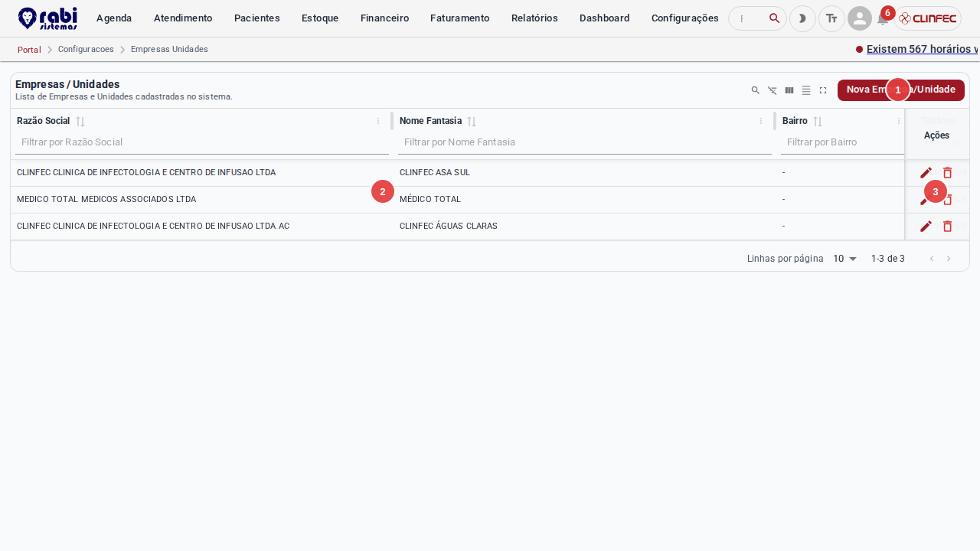Show table search via magnifier icon
Viewport: 980px width, 551px height.
756,90
